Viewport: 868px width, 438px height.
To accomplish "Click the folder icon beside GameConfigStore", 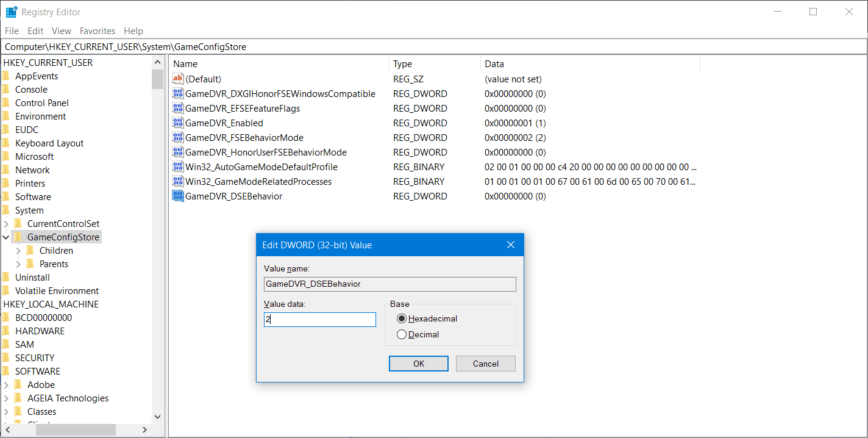I will 18,237.
